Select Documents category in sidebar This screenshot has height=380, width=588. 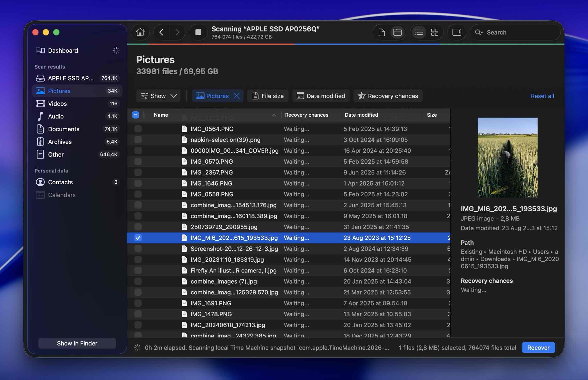pos(64,129)
